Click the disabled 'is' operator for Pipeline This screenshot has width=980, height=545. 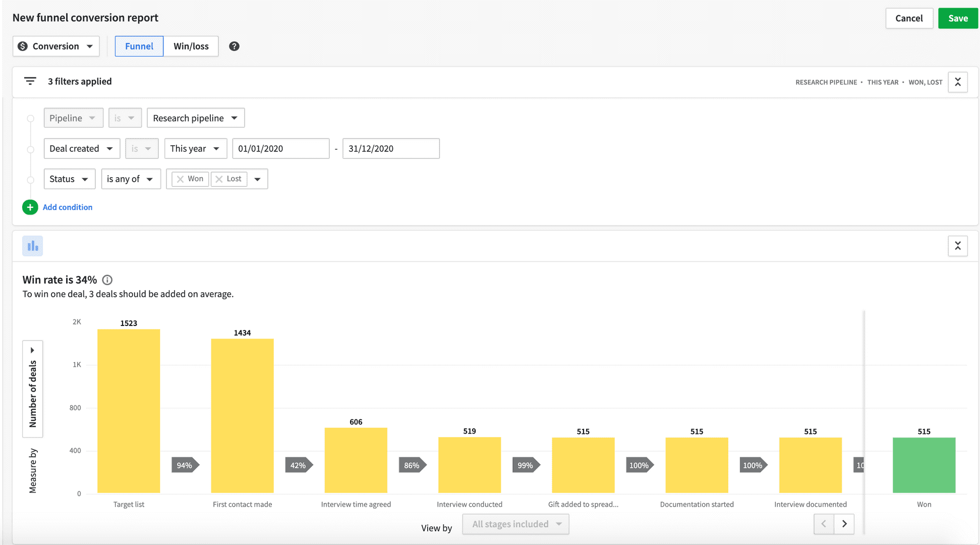tap(125, 118)
